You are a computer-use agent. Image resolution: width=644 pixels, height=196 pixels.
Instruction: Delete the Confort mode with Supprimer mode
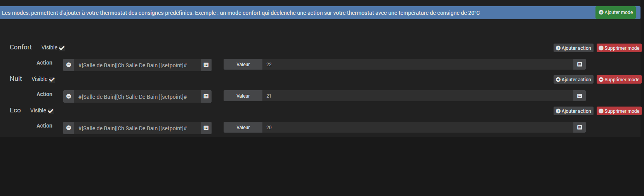[x=619, y=48]
